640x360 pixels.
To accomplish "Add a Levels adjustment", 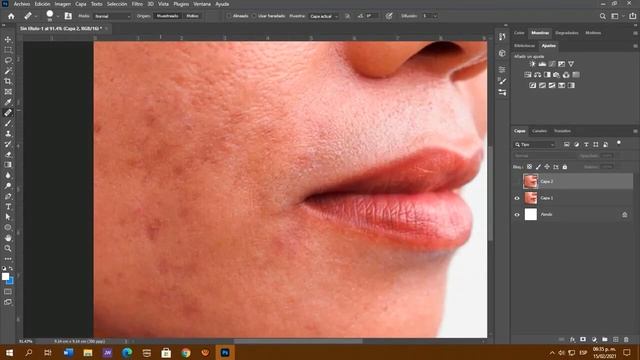I will [542, 64].
